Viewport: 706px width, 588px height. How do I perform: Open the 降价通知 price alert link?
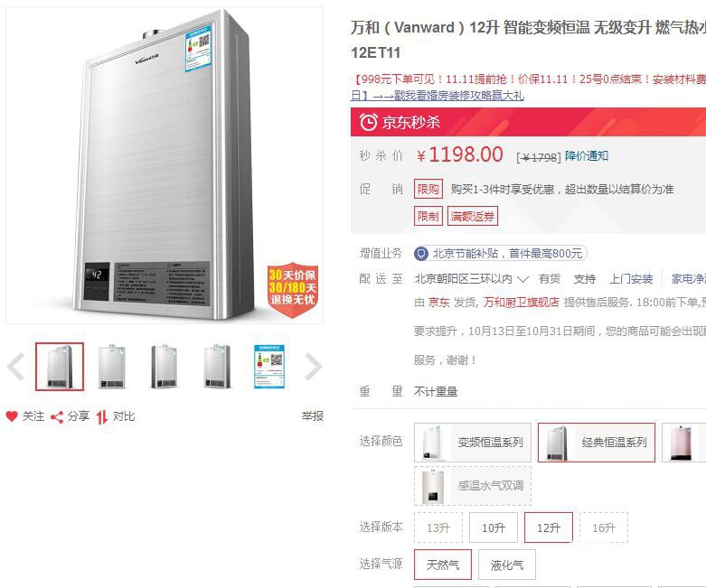[x=587, y=156]
